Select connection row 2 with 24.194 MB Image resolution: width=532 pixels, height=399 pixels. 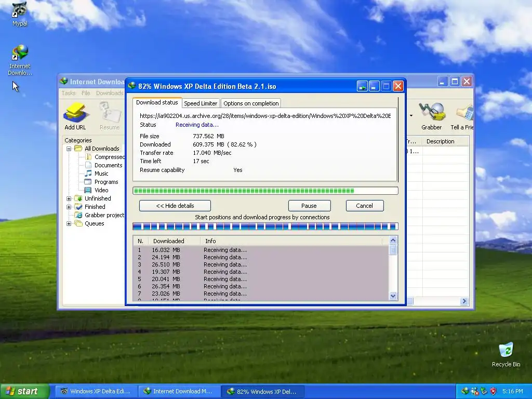pyautogui.click(x=261, y=257)
